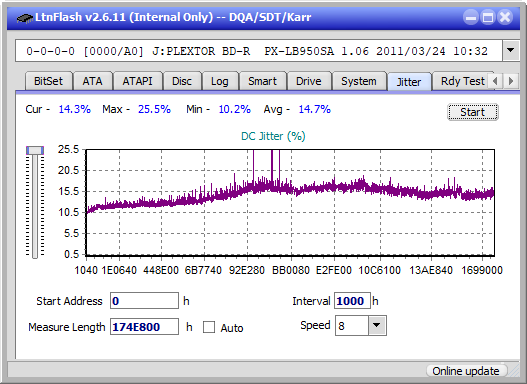Open the Drive tab
527x384 pixels.
(x=309, y=81)
